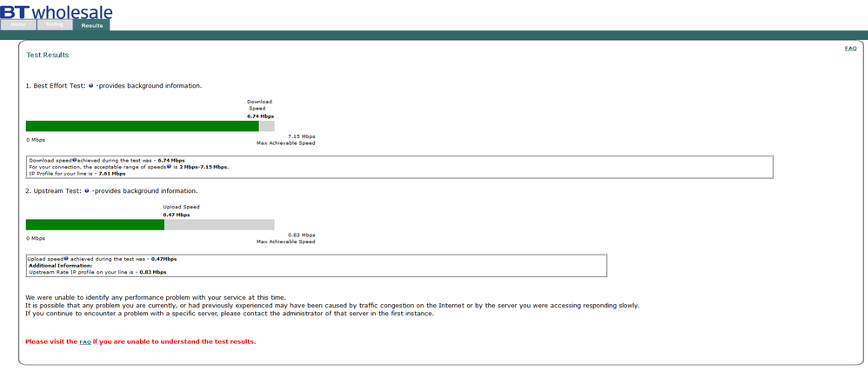The width and height of the screenshot is (868, 371).
Task: Select the Test Results heading
Action: (48, 56)
